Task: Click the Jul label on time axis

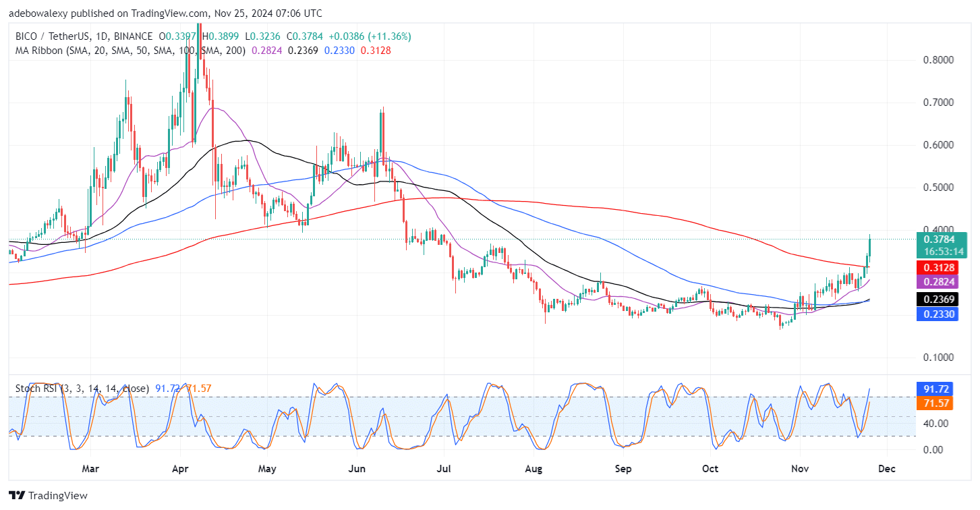Action: (x=444, y=468)
